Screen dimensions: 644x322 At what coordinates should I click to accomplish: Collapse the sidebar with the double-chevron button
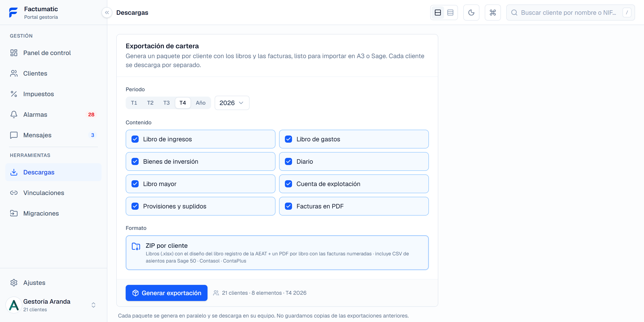point(107,13)
